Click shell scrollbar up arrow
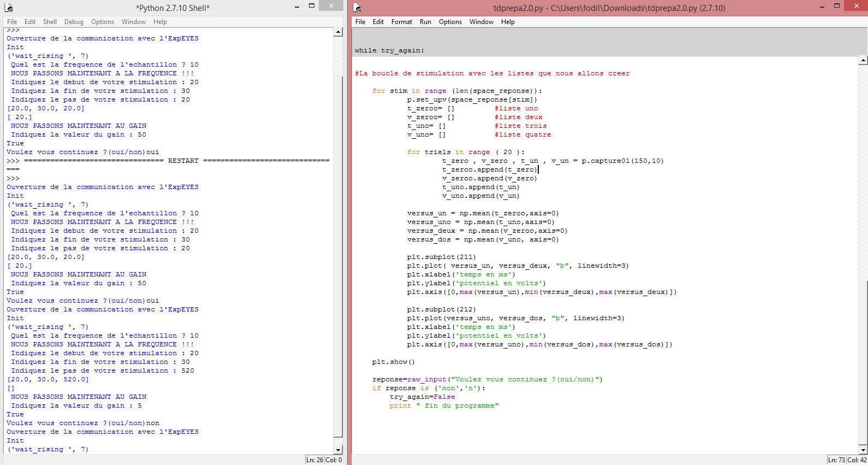This screenshot has height=465, width=868. pos(338,32)
